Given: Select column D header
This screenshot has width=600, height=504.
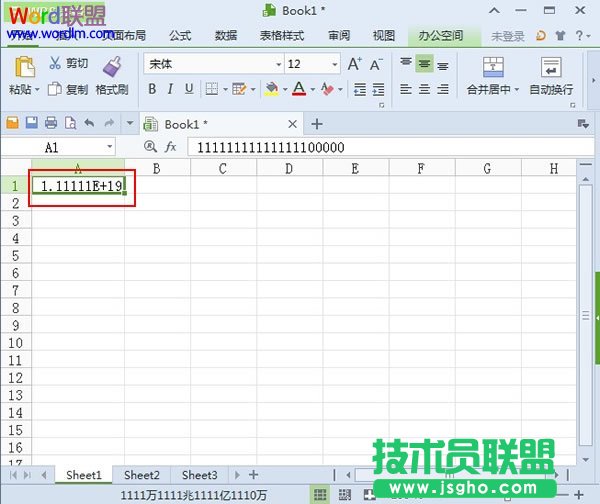Looking at the screenshot, I should pos(289,168).
